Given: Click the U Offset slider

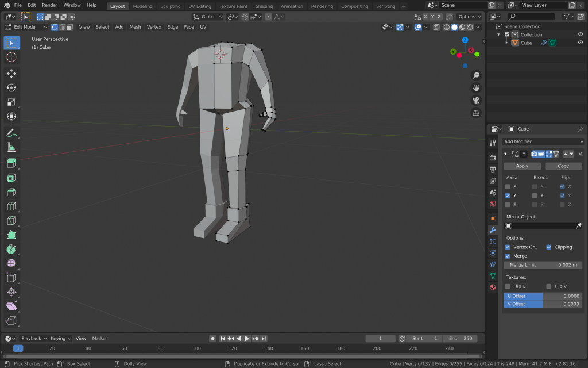Looking at the screenshot, I should tap(543, 296).
